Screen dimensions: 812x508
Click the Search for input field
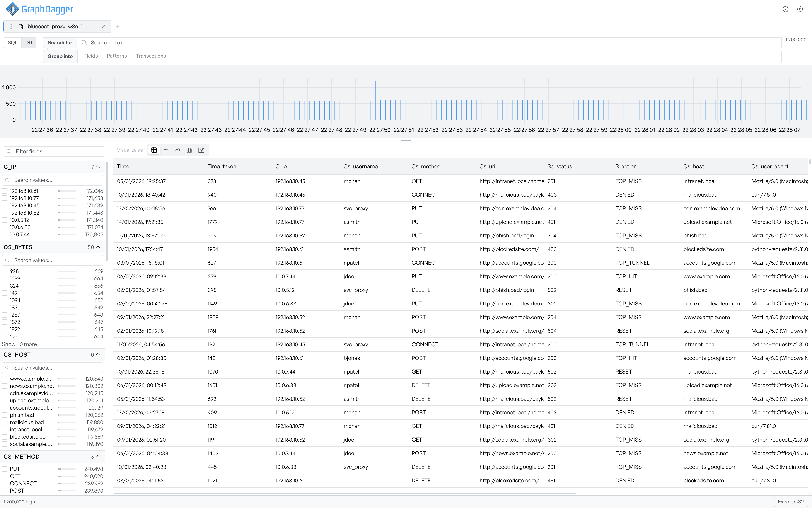[x=430, y=43]
